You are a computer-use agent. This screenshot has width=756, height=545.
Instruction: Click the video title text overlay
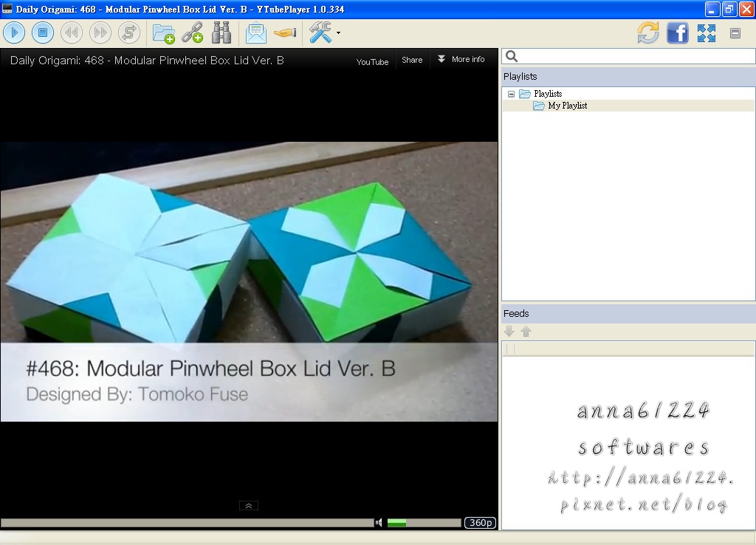pyautogui.click(x=147, y=61)
